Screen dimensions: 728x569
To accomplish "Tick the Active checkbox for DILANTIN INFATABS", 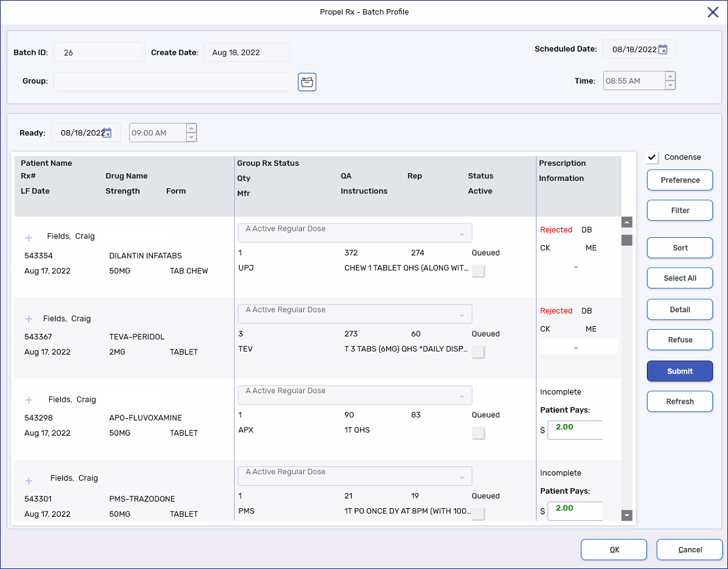I will tap(478, 271).
